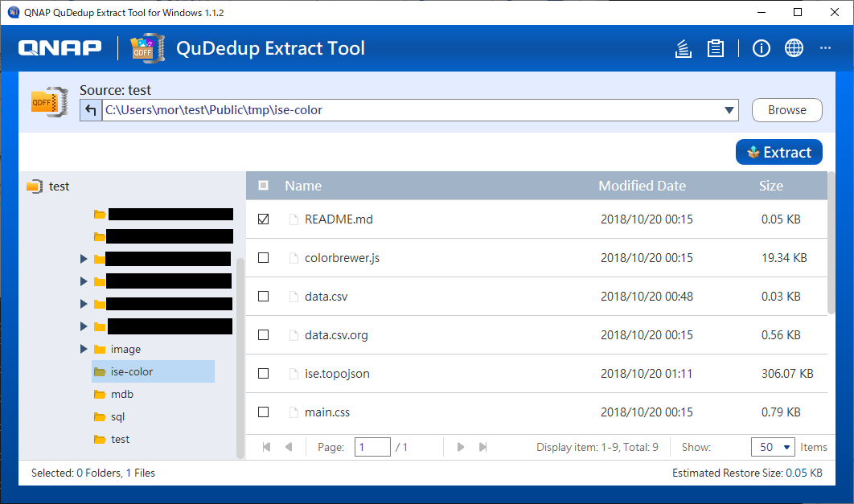The height and width of the screenshot is (504, 854).
Task: Click the page number input field
Action: click(x=372, y=448)
